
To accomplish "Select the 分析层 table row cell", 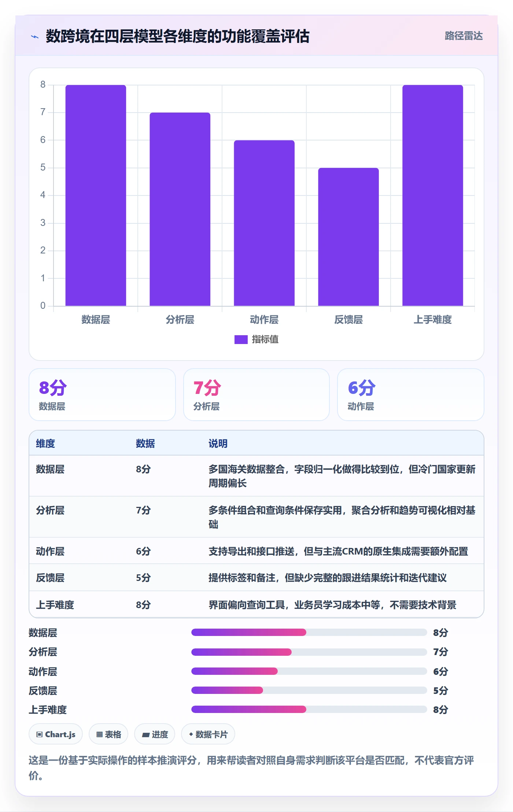I will pyautogui.click(x=50, y=511).
